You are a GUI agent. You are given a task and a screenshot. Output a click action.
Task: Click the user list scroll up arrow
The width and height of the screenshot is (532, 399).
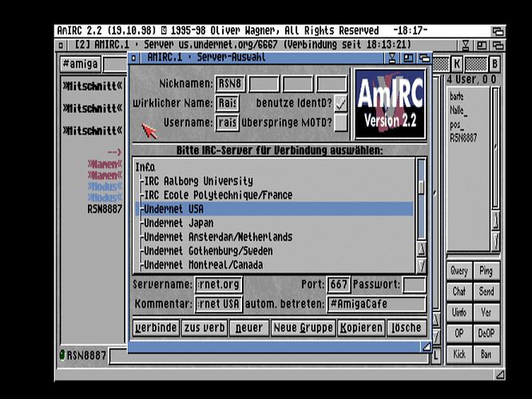pos(495,222)
